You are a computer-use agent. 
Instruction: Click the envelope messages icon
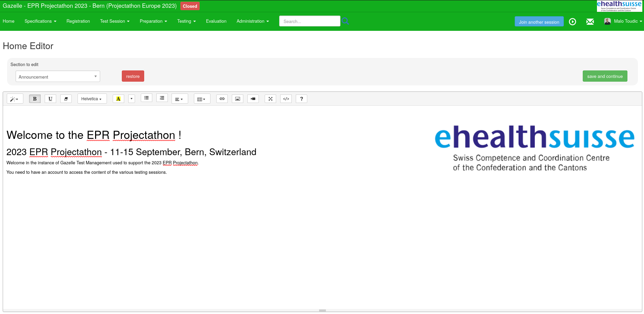coord(590,22)
